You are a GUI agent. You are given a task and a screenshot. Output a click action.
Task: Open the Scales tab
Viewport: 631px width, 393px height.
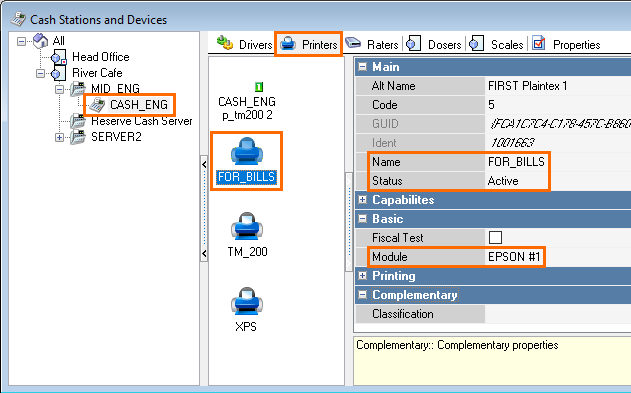click(x=496, y=44)
